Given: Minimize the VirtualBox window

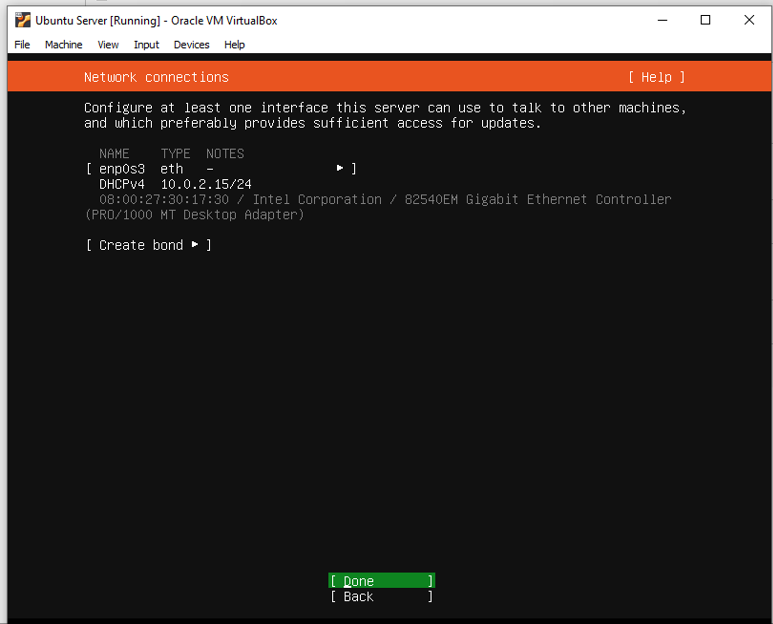Looking at the screenshot, I should click(x=661, y=20).
